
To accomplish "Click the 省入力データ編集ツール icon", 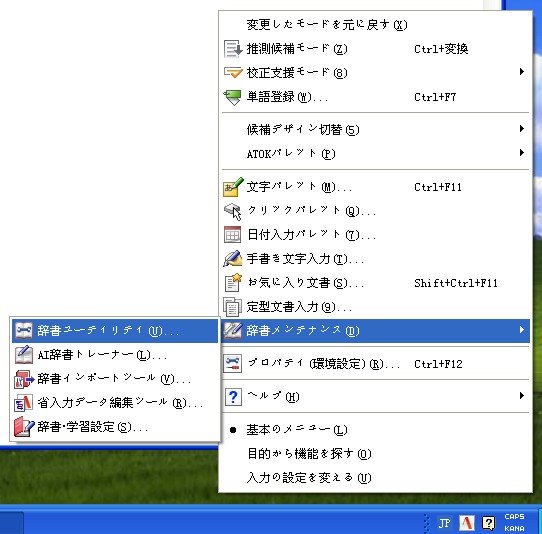I will pyautogui.click(x=24, y=403).
